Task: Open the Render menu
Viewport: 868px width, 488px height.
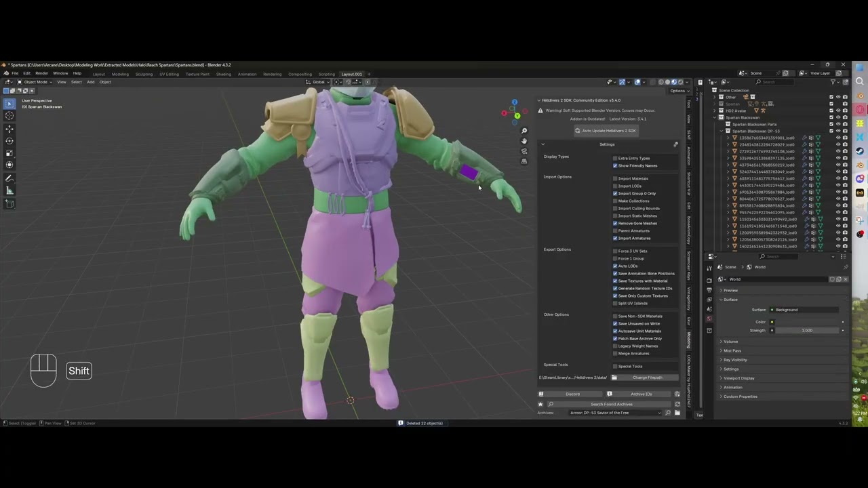Action: [x=41, y=73]
